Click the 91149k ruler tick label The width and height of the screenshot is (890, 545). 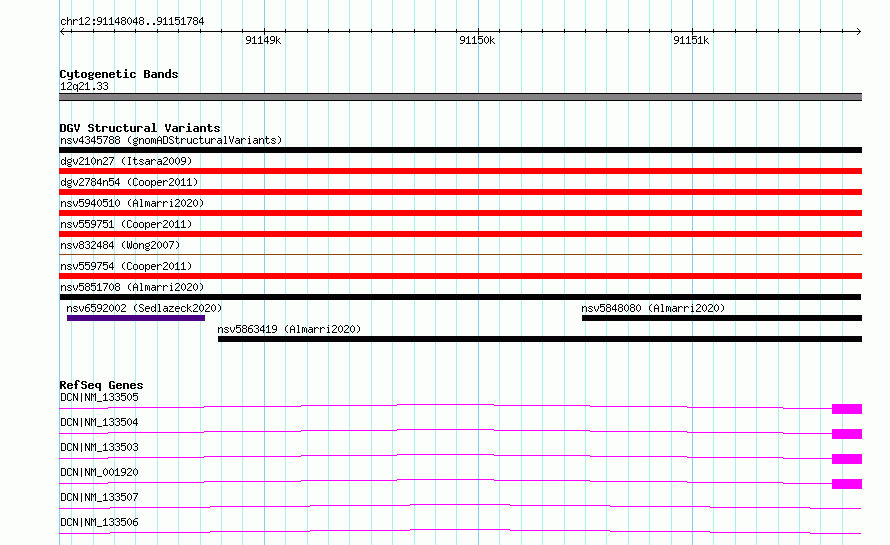click(263, 40)
